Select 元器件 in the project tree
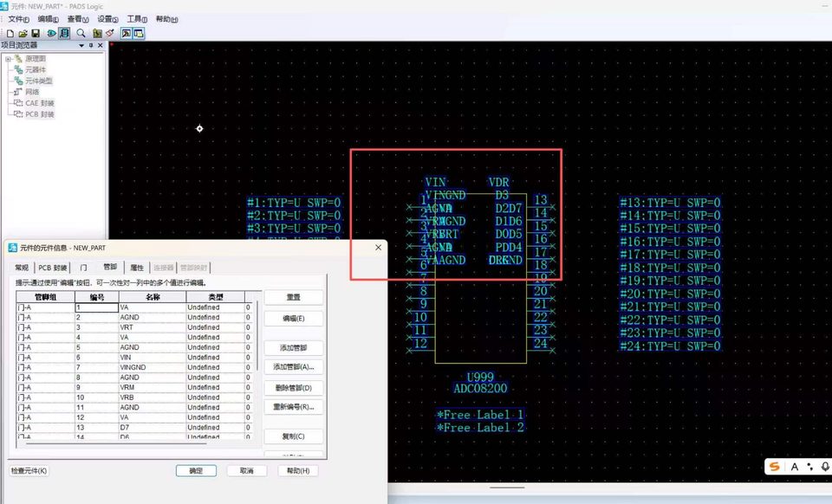 pos(36,70)
